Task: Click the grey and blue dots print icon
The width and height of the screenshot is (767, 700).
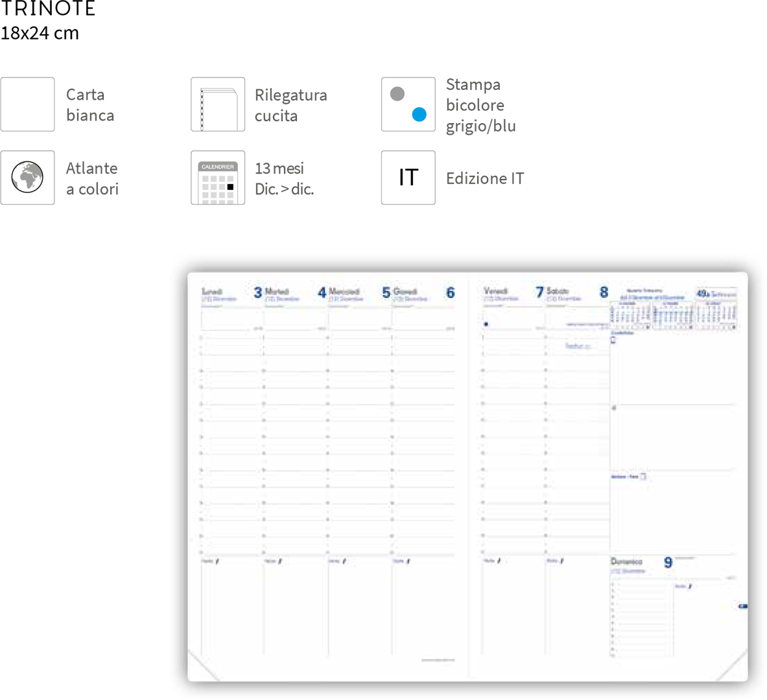Action: coord(408,104)
